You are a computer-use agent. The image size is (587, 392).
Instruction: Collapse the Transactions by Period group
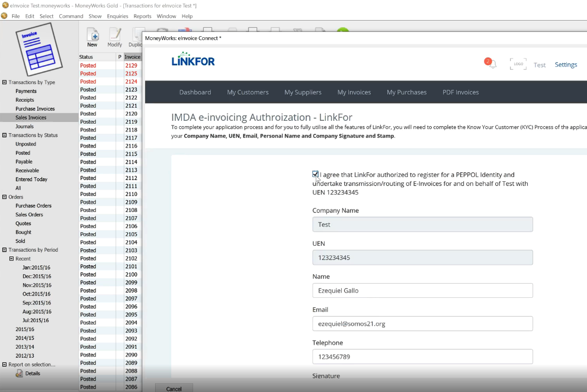[5, 250]
